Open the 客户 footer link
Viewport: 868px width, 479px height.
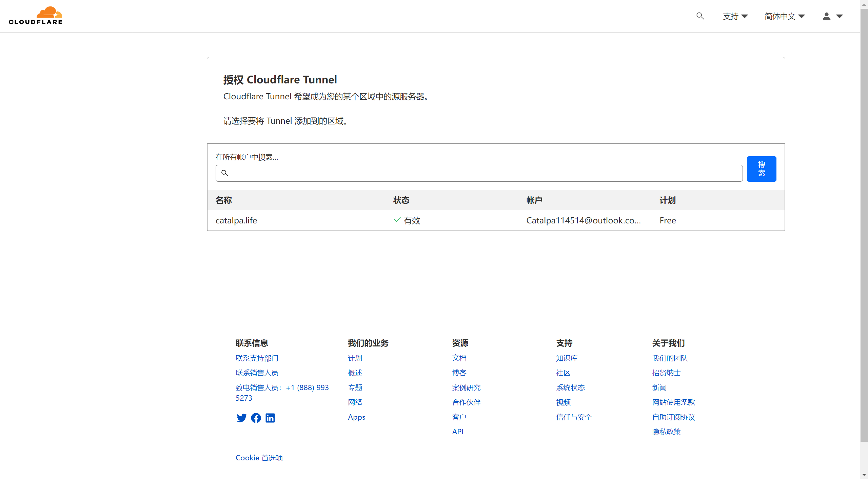pyautogui.click(x=459, y=417)
